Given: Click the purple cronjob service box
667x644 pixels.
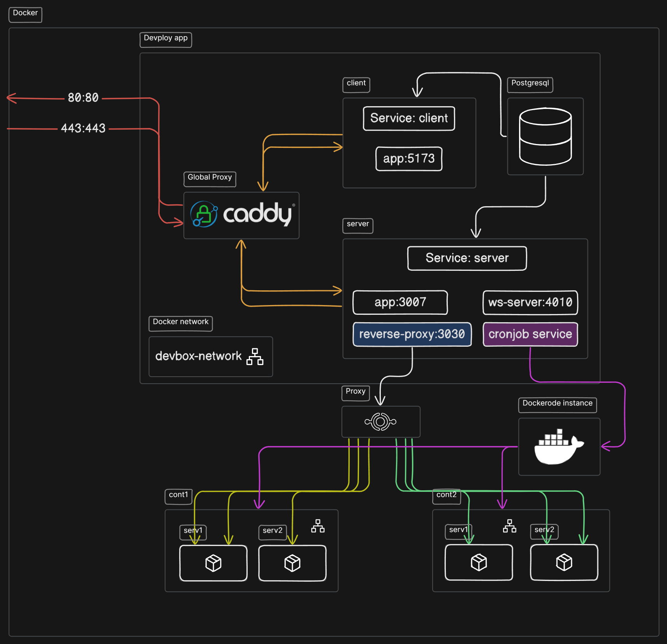Looking at the screenshot, I should pos(530,334).
